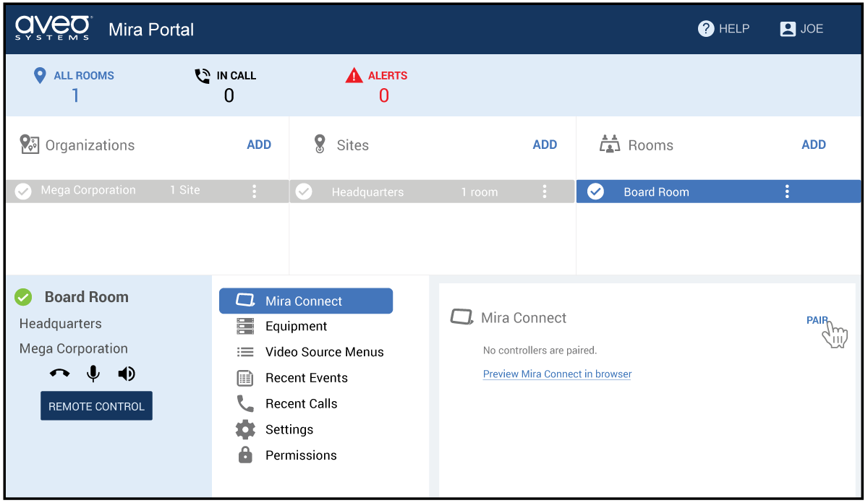The width and height of the screenshot is (868, 503).
Task: Select Equipment in the room menu
Action: click(x=296, y=327)
